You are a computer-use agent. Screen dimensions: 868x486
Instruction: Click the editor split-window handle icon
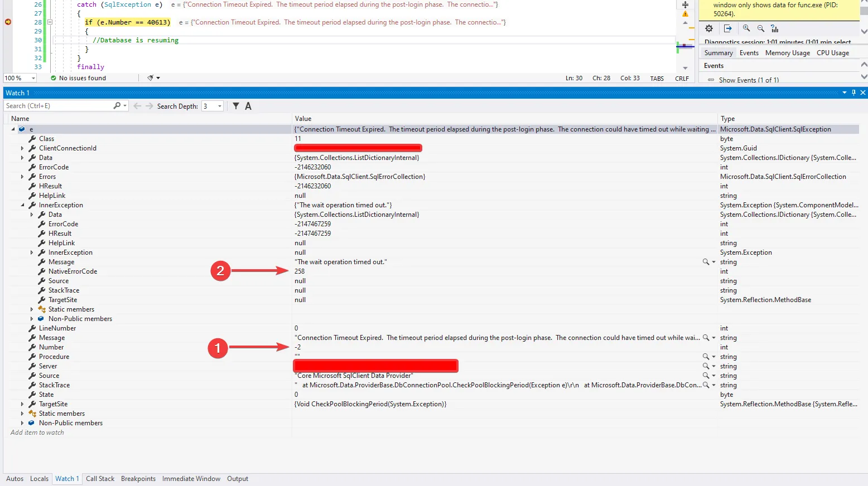[x=685, y=4]
